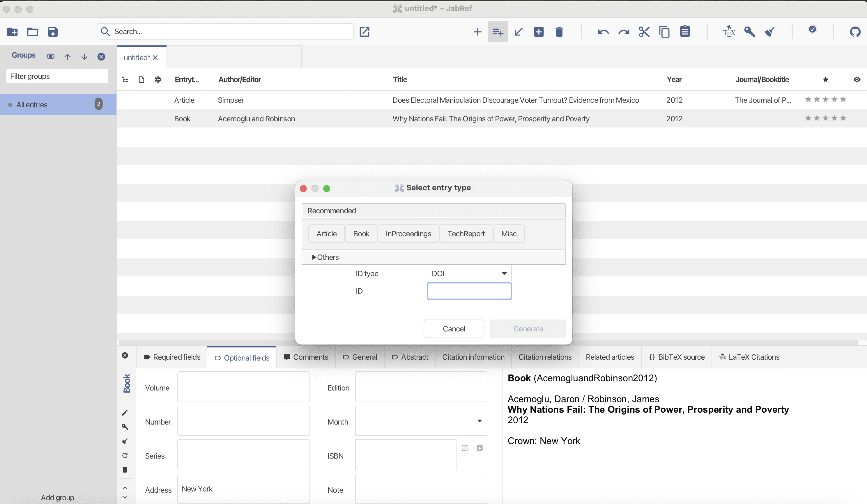Click the TeX push to application icon

point(729,32)
